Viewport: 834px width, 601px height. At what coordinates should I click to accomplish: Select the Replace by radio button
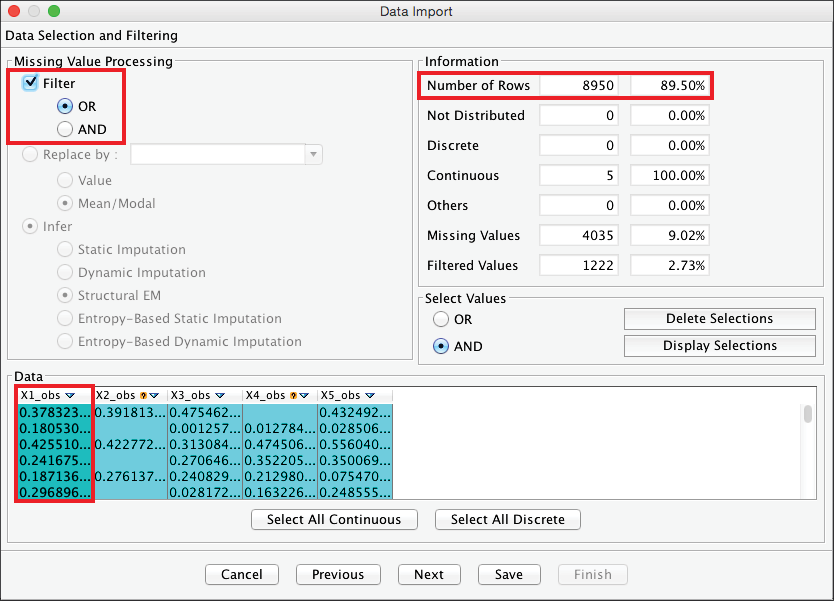pyautogui.click(x=30, y=155)
